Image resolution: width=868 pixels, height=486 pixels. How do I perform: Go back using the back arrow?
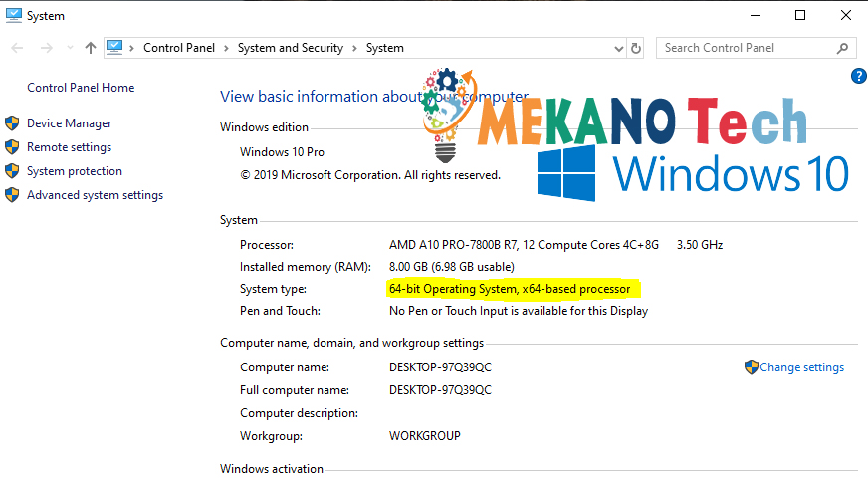pos(17,48)
